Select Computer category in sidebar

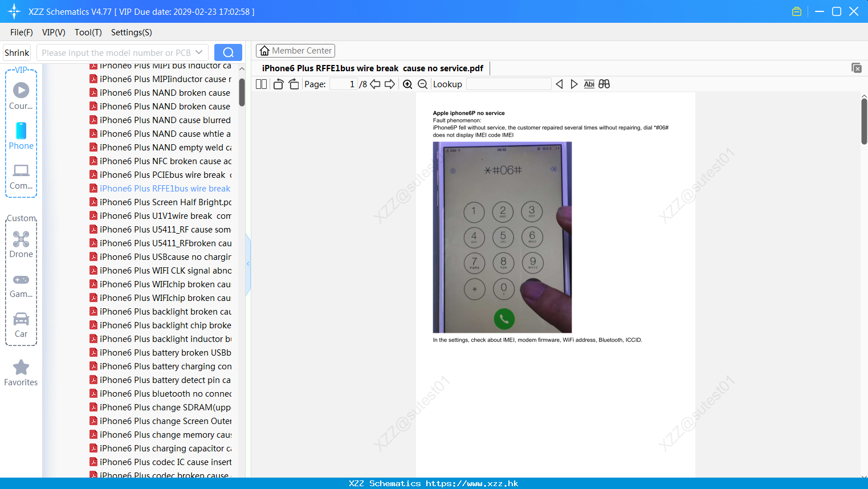pyautogui.click(x=21, y=177)
